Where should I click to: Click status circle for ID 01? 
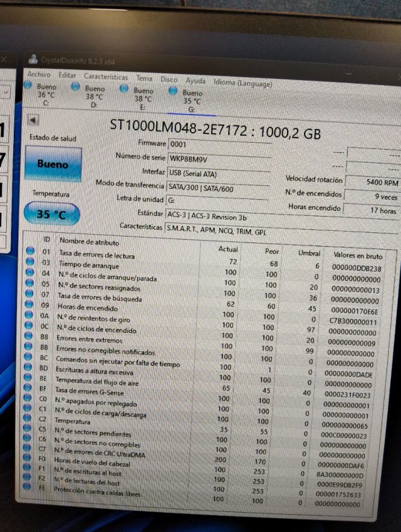30,251
